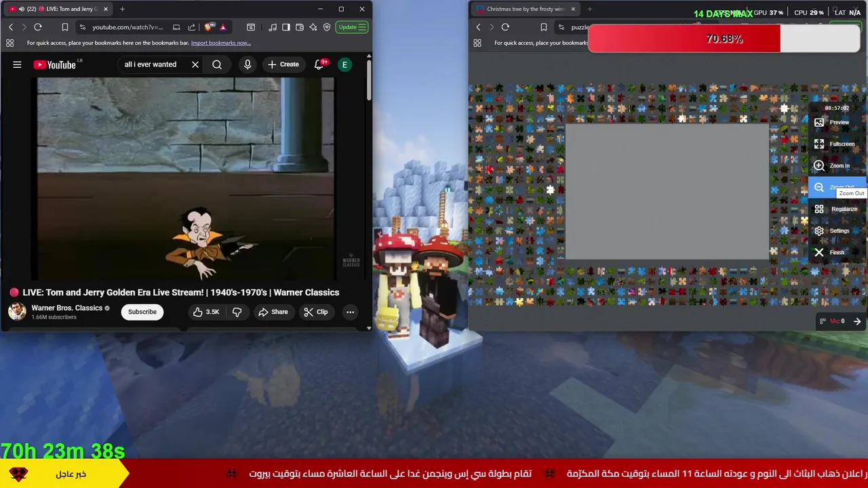
Task: Dislike the video with thumbs-down
Action: [x=237, y=312]
